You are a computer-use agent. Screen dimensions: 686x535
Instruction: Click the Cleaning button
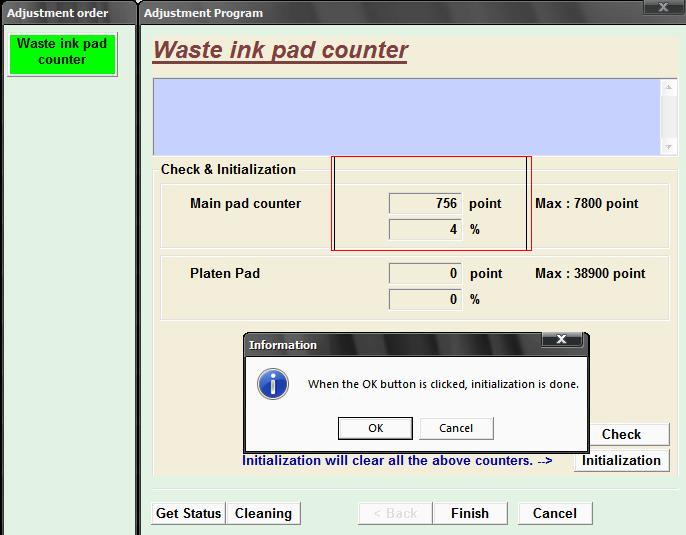point(263,513)
